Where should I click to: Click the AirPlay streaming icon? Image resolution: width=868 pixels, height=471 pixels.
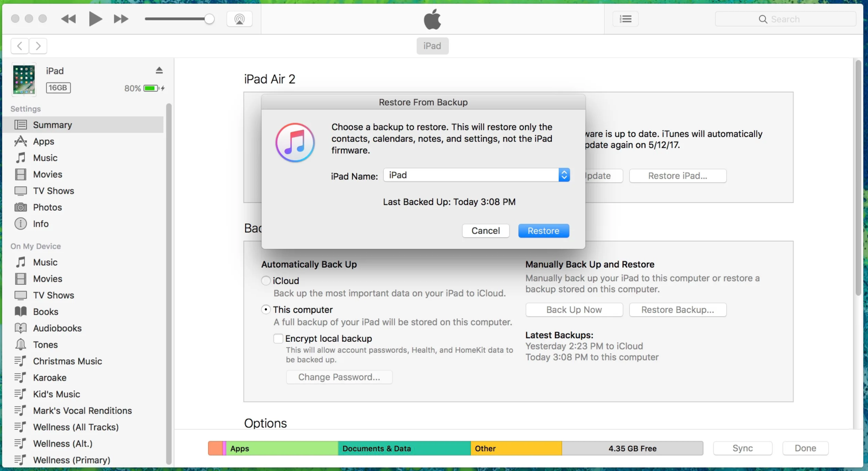pyautogui.click(x=240, y=19)
